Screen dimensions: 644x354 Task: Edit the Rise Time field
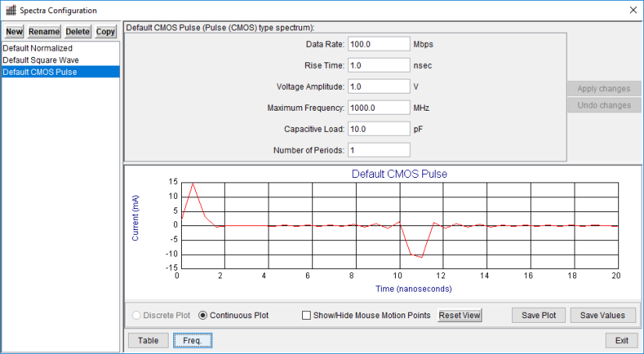tap(379, 65)
